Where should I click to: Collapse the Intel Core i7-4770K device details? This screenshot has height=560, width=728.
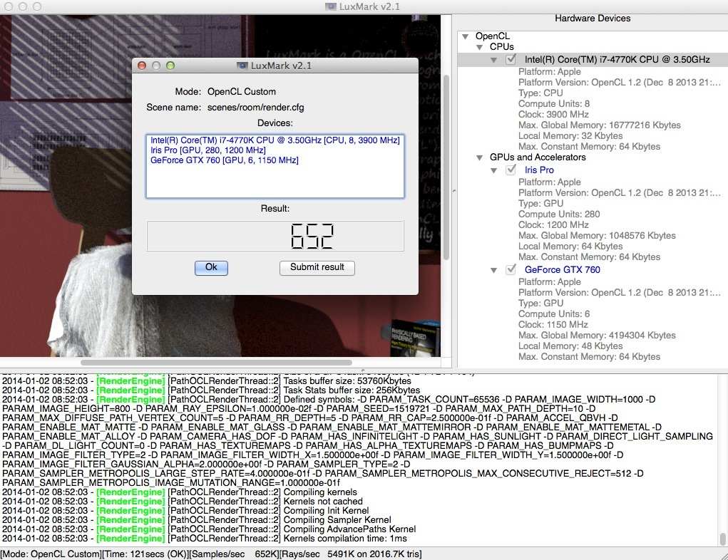pos(493,60)
